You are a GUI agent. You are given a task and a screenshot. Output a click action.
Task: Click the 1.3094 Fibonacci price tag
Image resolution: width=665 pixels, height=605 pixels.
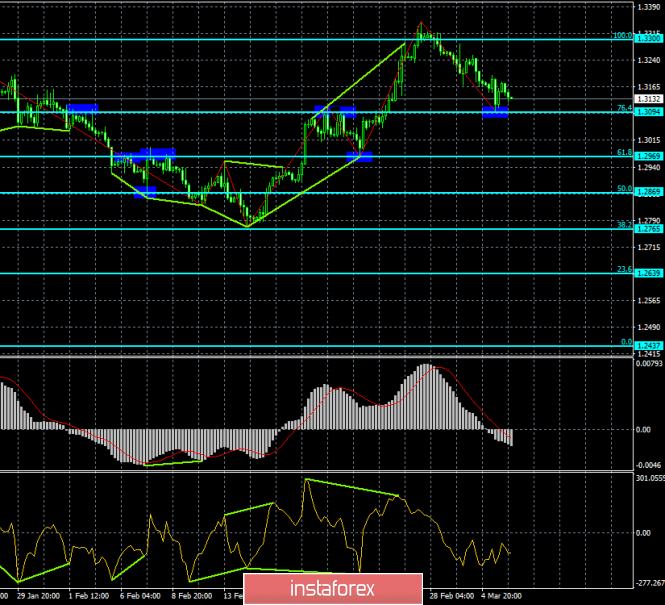coord(649,112)
